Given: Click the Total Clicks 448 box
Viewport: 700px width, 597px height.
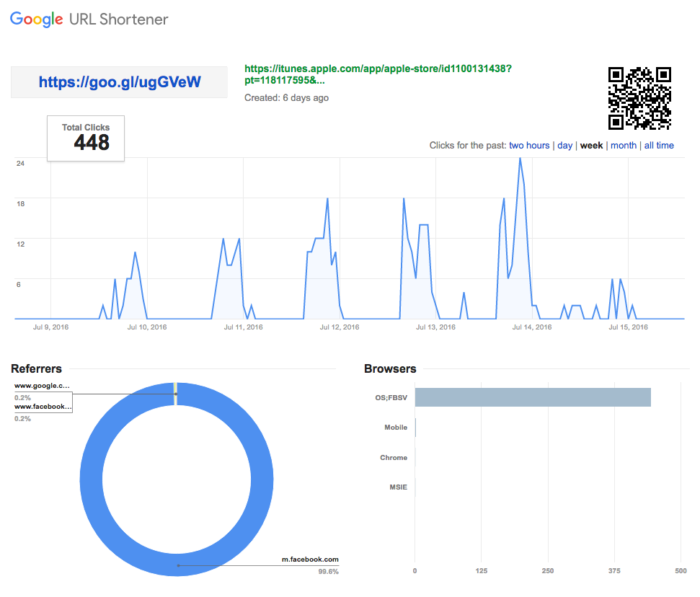Looking at the screenshot, I should tap(86, 138).
